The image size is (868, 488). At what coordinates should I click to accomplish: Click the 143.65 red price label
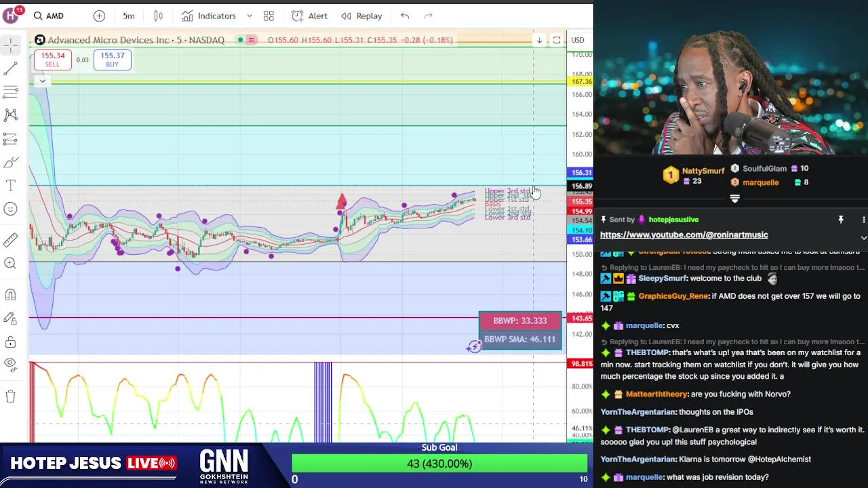coord(580,318)
